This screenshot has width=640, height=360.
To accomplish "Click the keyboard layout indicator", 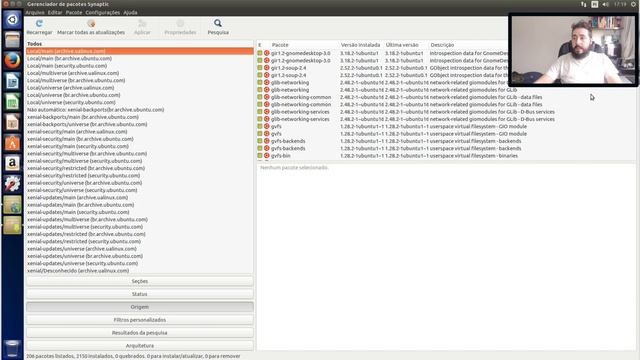I will coord(594,4).
